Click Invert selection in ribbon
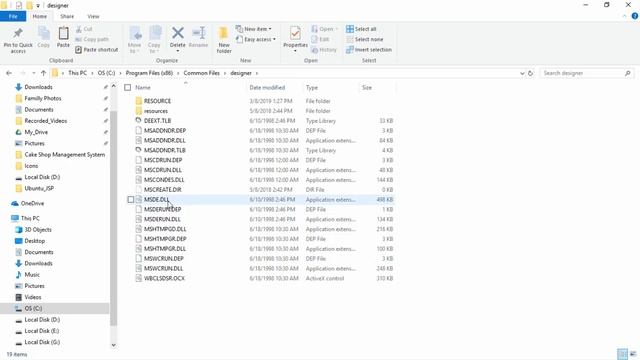640x360 pixels. (x=369, y=49)
